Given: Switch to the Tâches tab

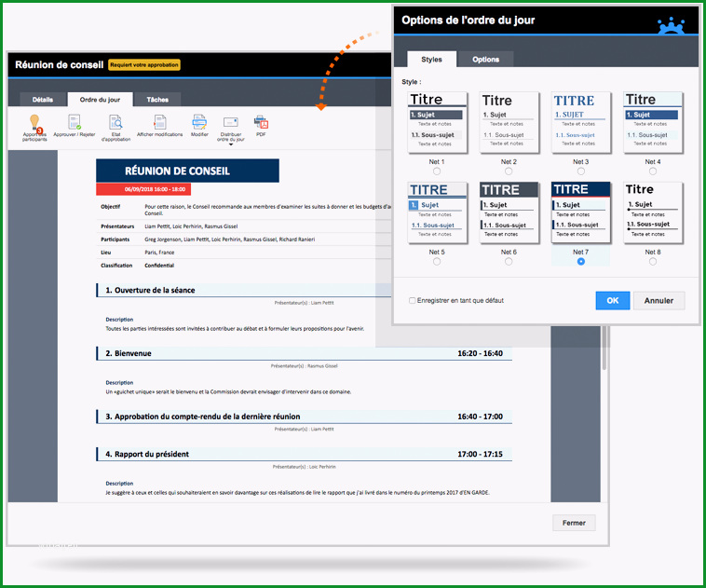Looking at the screenshot, I should click(x=157, y=100).
